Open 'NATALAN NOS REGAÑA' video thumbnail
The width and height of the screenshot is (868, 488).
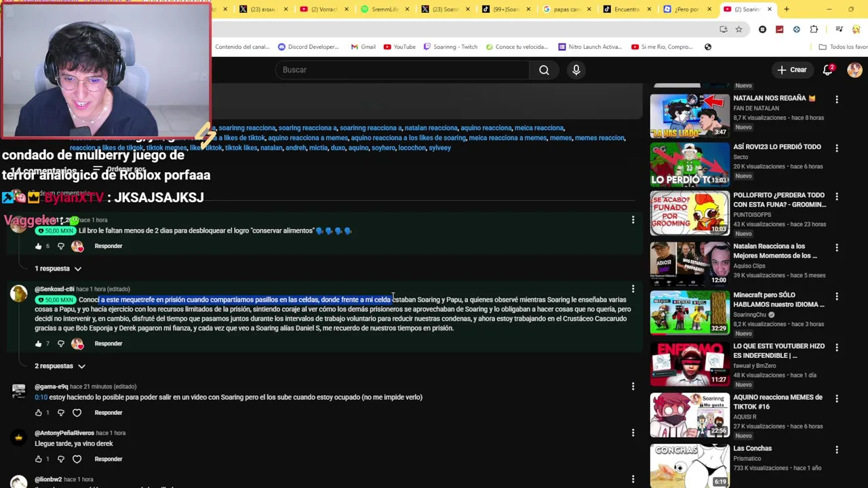[690, 116]
